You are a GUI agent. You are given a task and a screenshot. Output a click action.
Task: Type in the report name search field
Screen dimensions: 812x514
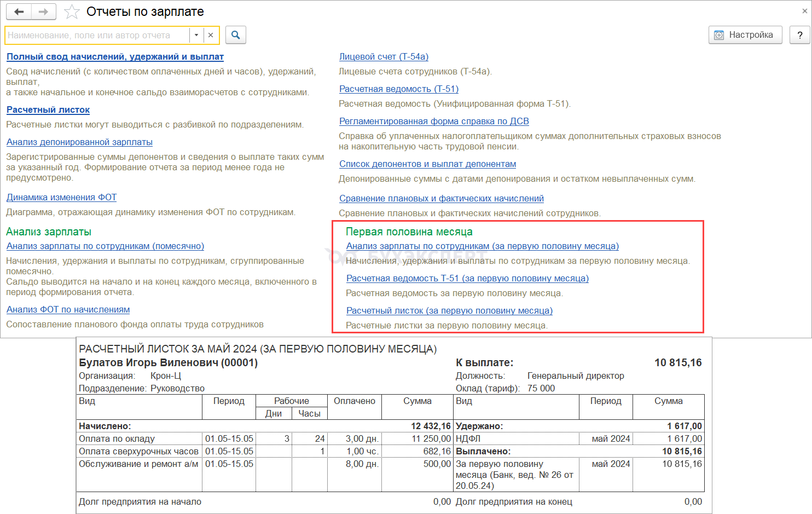coord(96,35)
